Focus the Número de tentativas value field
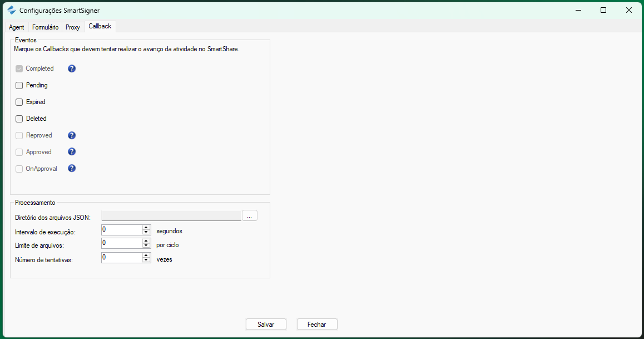 point(122,258)
